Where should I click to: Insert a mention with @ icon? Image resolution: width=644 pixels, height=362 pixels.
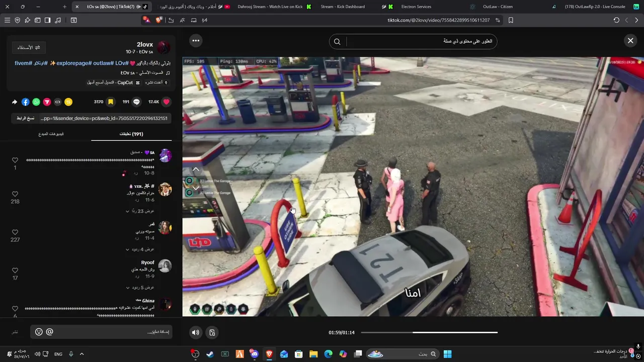(49, 332)
